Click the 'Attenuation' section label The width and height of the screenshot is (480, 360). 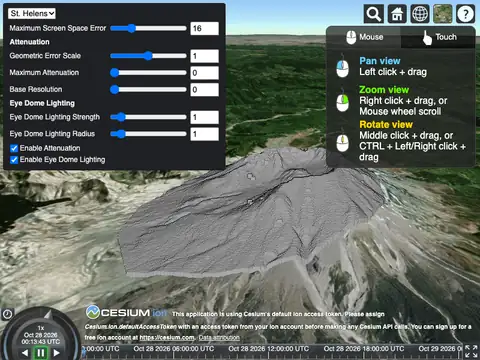(x=29, y=42)
